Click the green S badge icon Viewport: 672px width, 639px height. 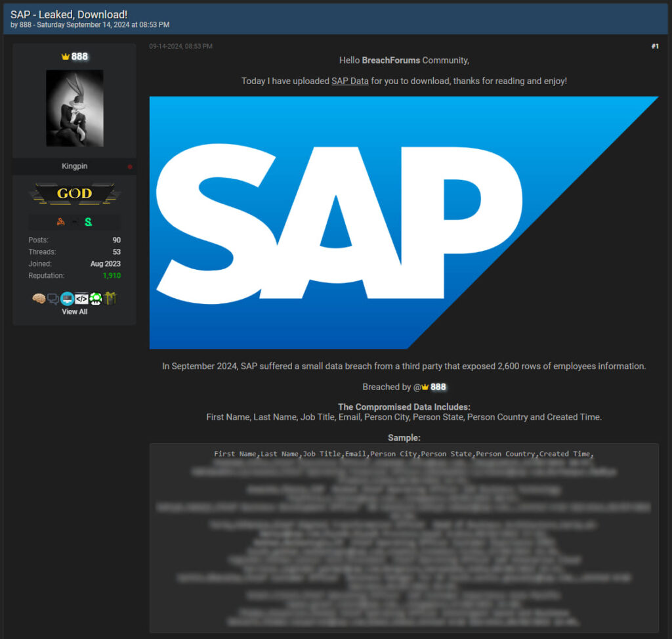point(89,222)
